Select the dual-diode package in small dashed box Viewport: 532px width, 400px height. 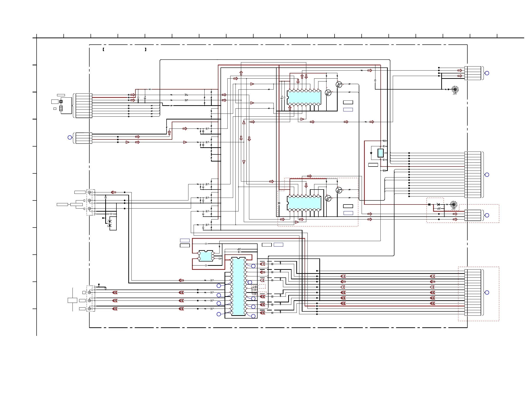[110, 224]
